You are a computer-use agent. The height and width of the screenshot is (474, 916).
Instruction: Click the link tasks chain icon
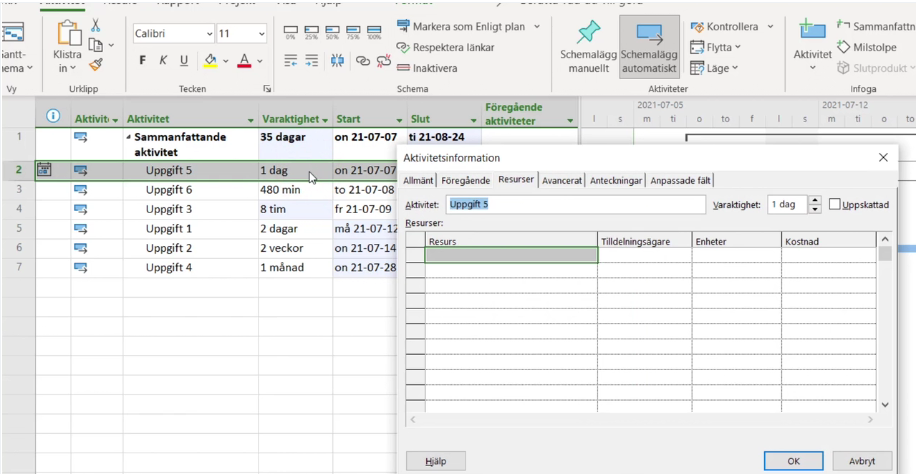click(361, 61)
